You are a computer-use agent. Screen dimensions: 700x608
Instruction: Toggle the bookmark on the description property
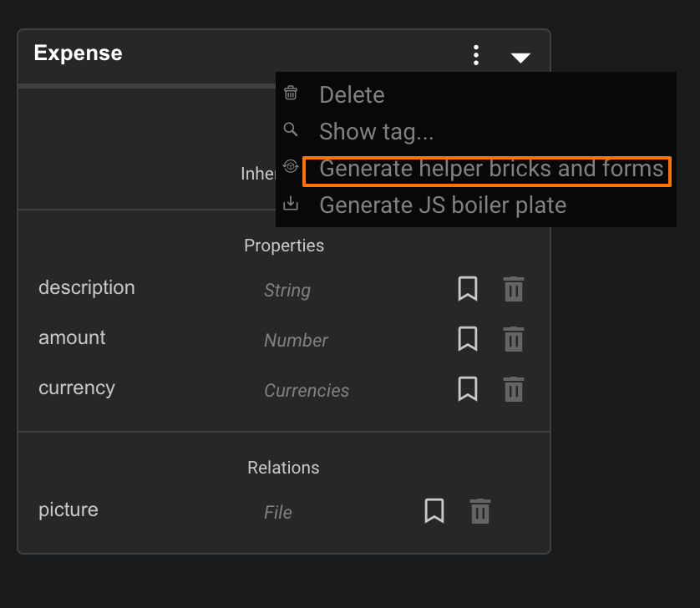468,290
